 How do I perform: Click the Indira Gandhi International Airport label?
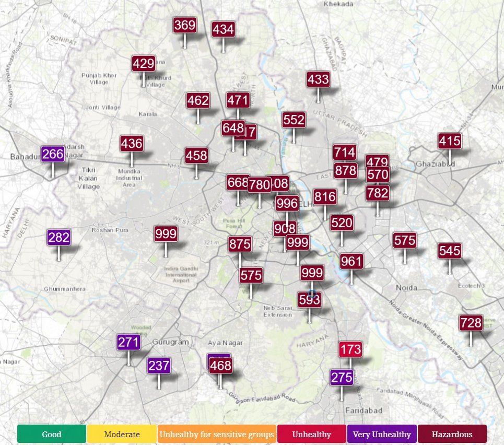point(181,275)
